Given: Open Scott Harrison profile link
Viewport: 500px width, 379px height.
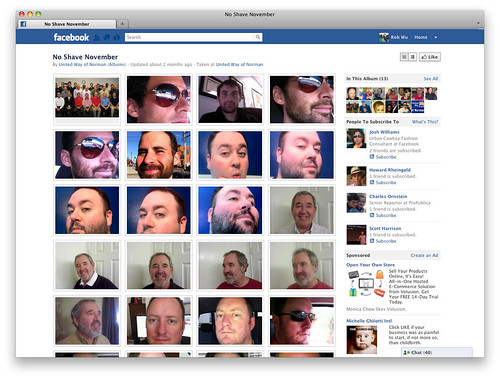Looking at the screenshot, I should 385,228.
